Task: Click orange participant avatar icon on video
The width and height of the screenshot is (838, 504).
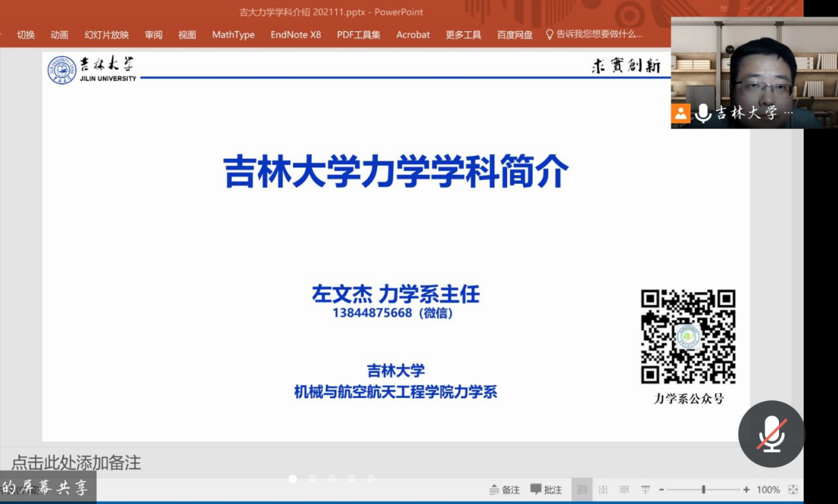Action: [681, 113]
